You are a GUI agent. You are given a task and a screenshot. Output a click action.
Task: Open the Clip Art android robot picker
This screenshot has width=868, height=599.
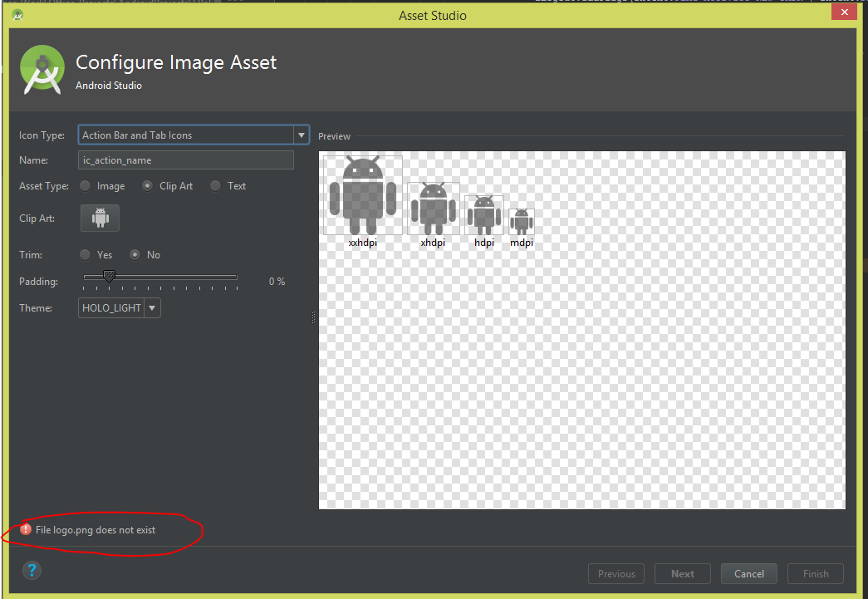pos(100,218)
